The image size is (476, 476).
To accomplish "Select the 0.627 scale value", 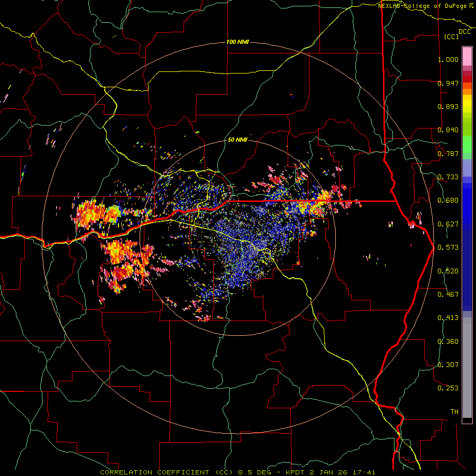I will pyautogui.click(x=448, y=224).
